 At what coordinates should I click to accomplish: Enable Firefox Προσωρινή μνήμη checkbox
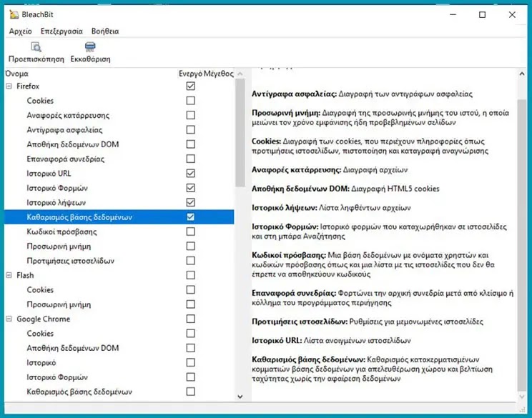tap(191, 246)
